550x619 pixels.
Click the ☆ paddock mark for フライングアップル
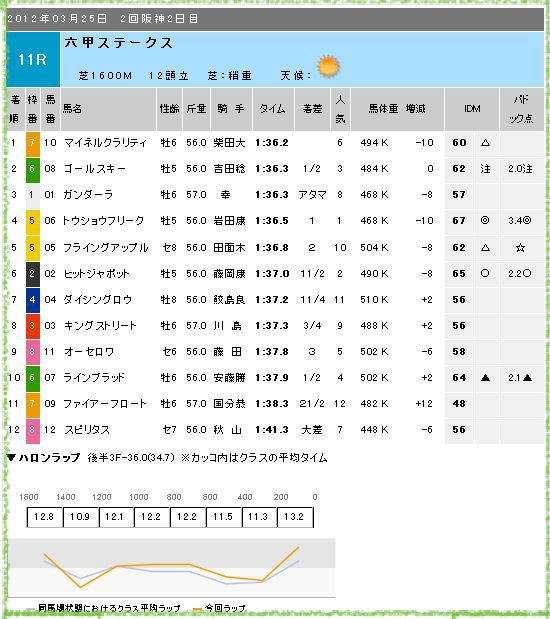(520, 248)
